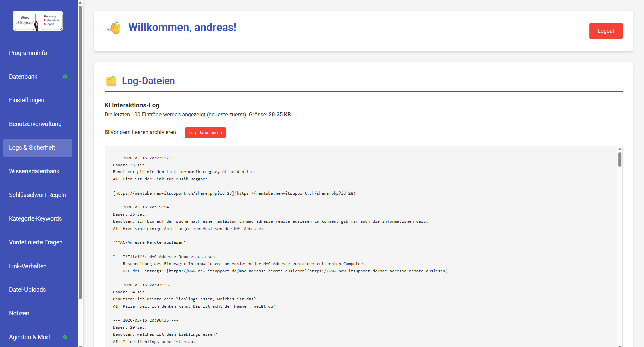Viewport: 644px width, 347px height.
Task: Show Vordefinierte Fragen page
Action: pos(36,242)
